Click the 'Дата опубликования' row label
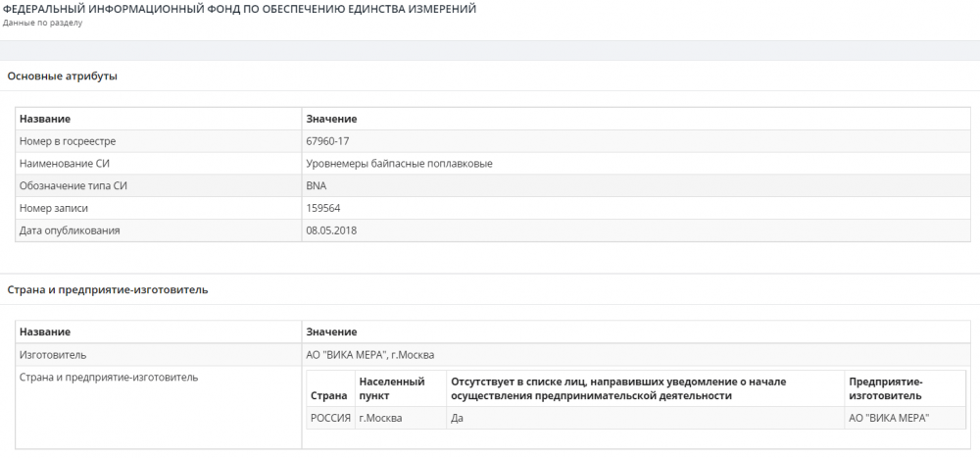The image size is (980, 458). [x=70, y=230]
